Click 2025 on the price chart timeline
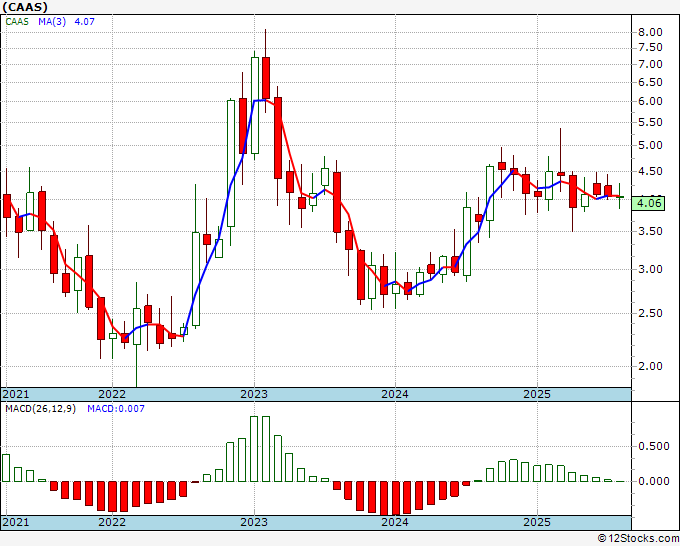 [x=537, y=394]
